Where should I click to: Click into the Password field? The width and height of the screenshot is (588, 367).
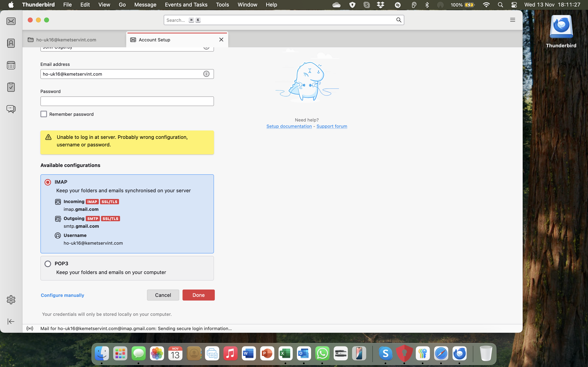pyautogui.click(x=127, y=101)
